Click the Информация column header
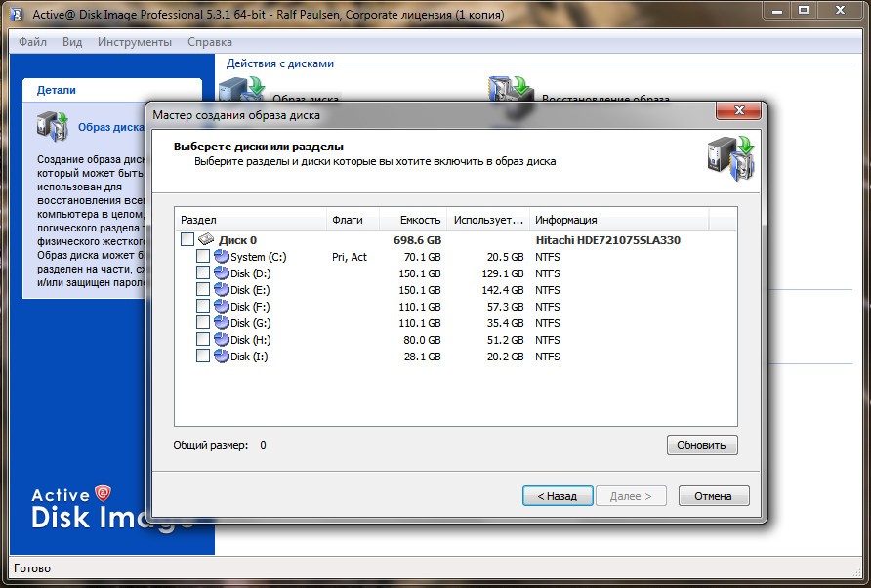871x588 pixels. click(619, 220)
